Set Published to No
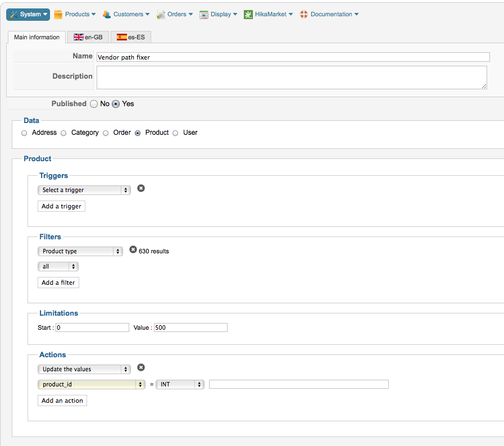Screen dimensions: 504x446 (94, 104)
